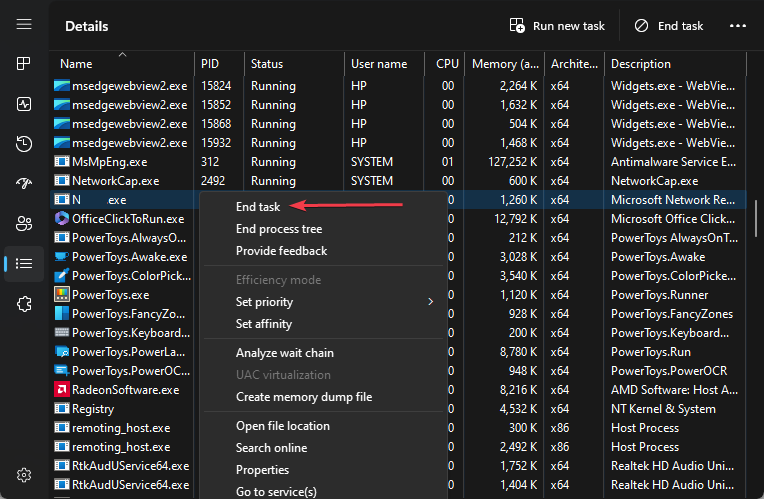Click End task button in header

(669, 26)
